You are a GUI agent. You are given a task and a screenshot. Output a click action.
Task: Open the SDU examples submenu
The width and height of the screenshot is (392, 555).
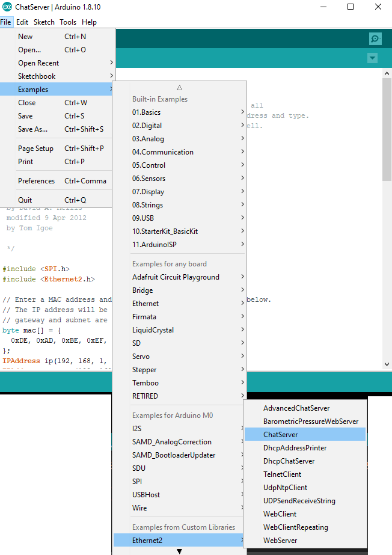pyautogui.click(x=179, y=468)
